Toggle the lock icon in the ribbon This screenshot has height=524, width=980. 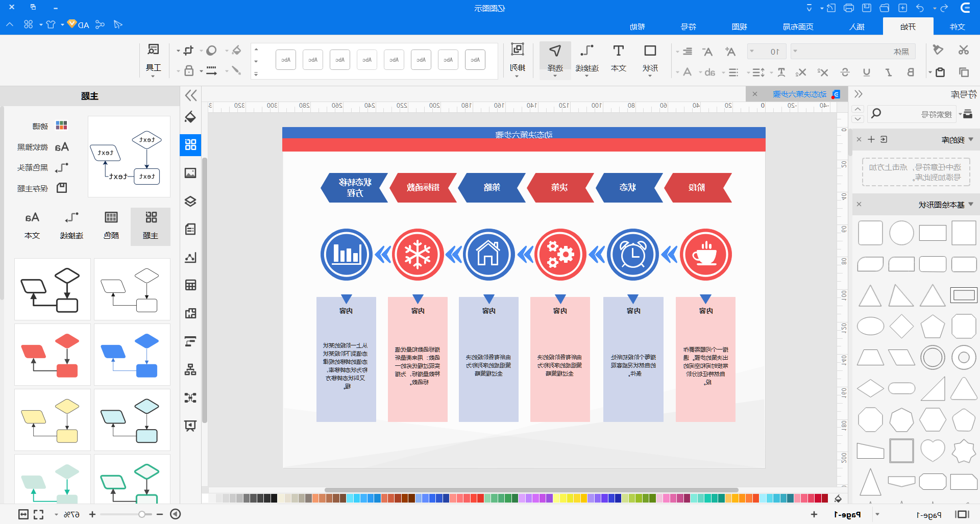point(189,71)
